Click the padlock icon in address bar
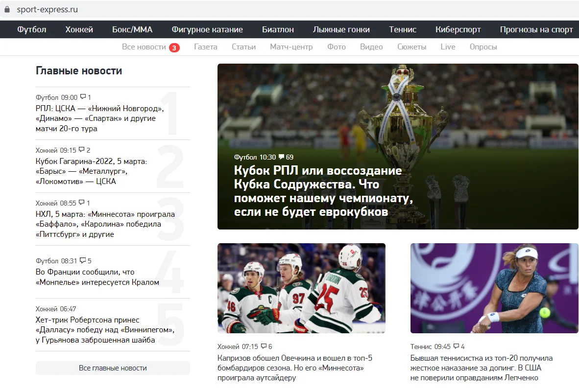Viewport: 579px width, 392px height. pos(7,10)
